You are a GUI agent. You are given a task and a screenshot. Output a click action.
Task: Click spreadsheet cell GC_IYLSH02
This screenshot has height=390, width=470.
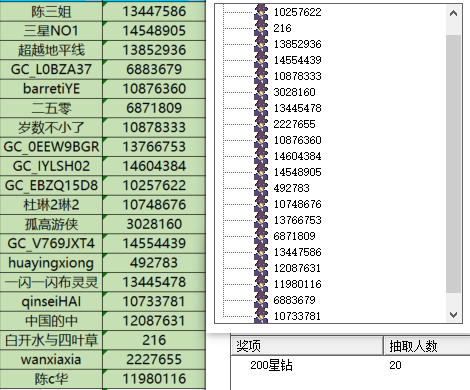(x=51, y=166)
